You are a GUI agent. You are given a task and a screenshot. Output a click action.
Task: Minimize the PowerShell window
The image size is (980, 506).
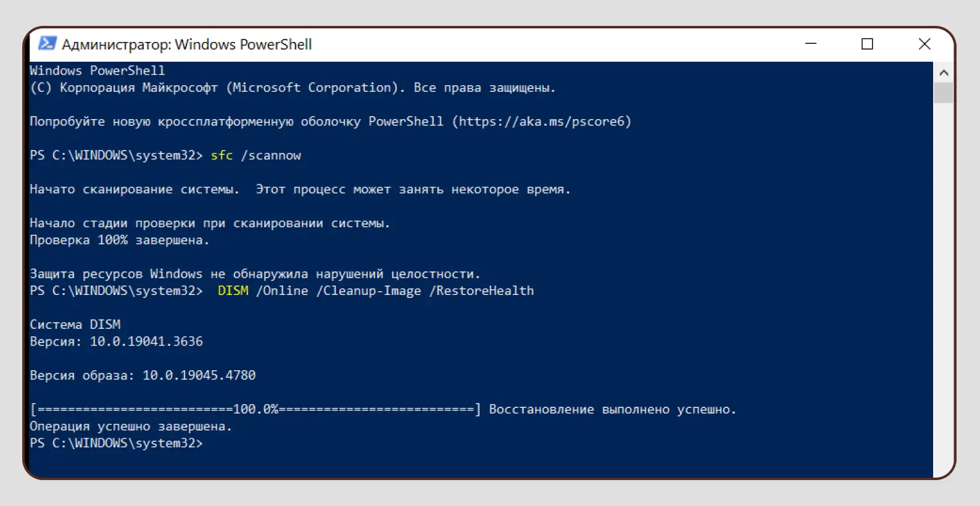pos(811,44)
